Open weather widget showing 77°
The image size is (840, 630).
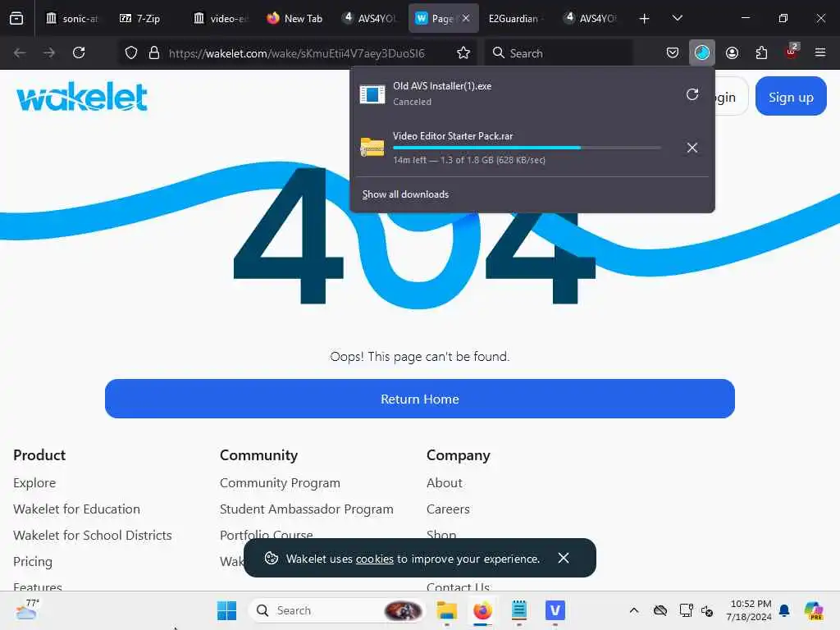coord(27,609)
